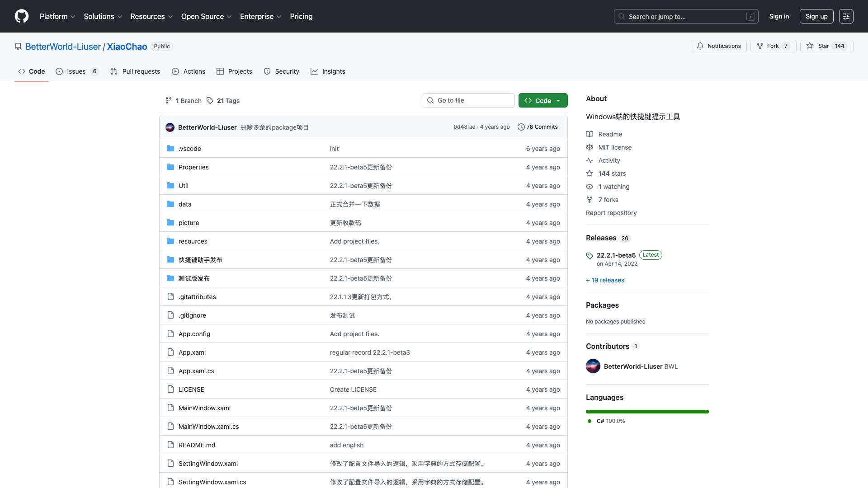The image size is (868, 488).
Task: Click the GitHub logo icon
Action: point(22,16)
